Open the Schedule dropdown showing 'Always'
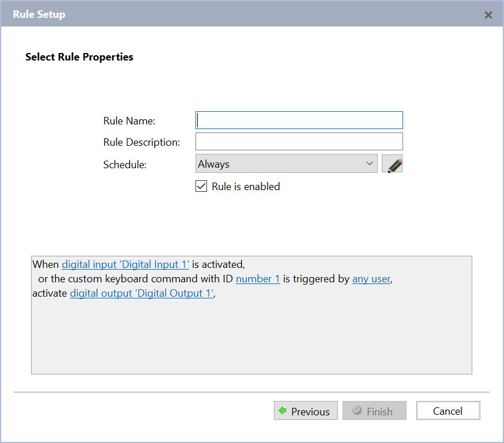The image size is (504, 443). 287,164
